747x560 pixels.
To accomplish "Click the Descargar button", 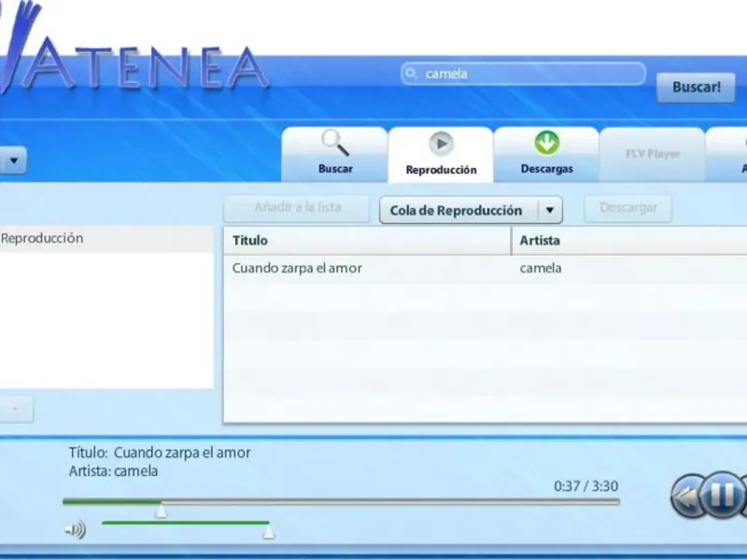I will pyautogui.click(x=627, y=208).
